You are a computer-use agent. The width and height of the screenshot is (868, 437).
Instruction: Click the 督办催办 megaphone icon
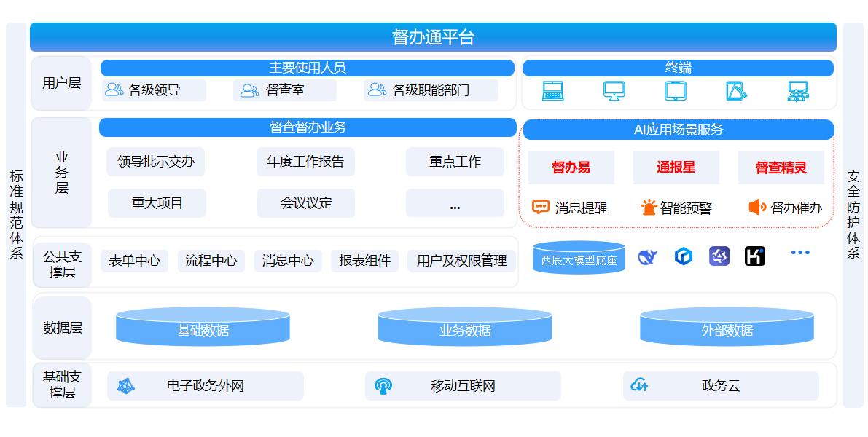757,208
